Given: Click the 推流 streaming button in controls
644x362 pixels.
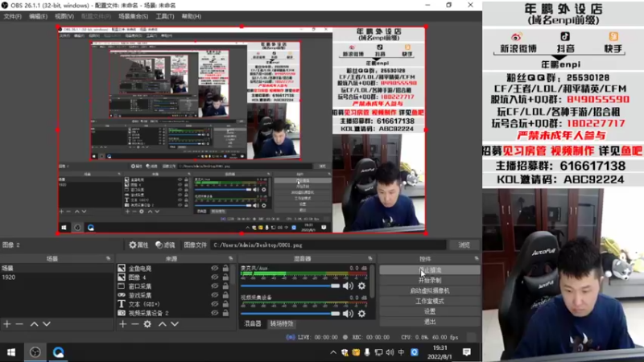Looking at the screenshot, I should point(430,270).
